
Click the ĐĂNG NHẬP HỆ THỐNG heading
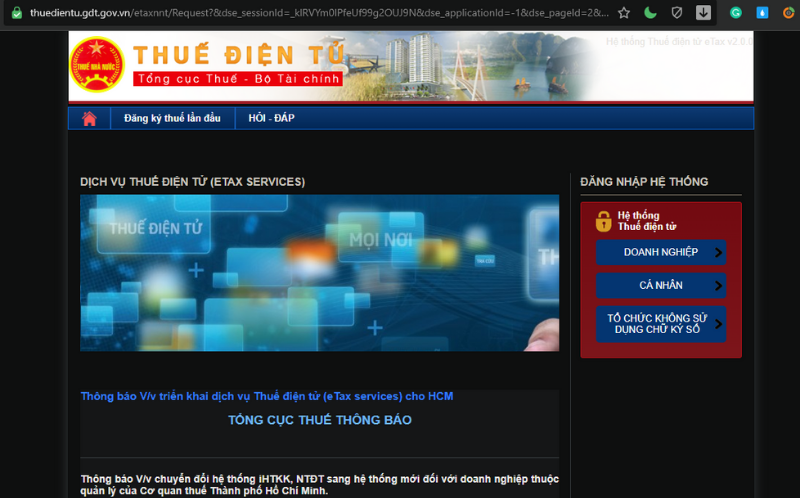[644, 182]
